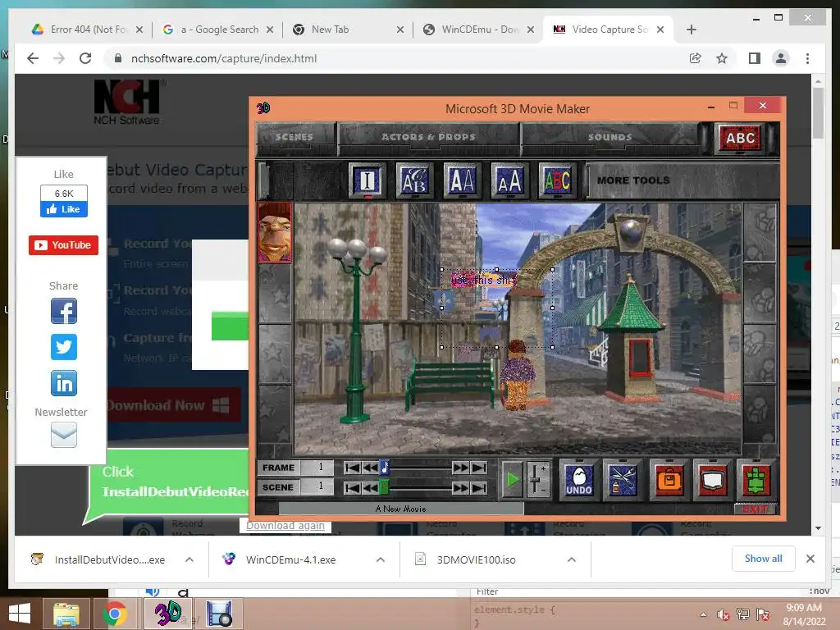Open the SCENES menu tab
Image resolution: width=840 pixels, height=630 pixels.
click(x=294, y=137)
